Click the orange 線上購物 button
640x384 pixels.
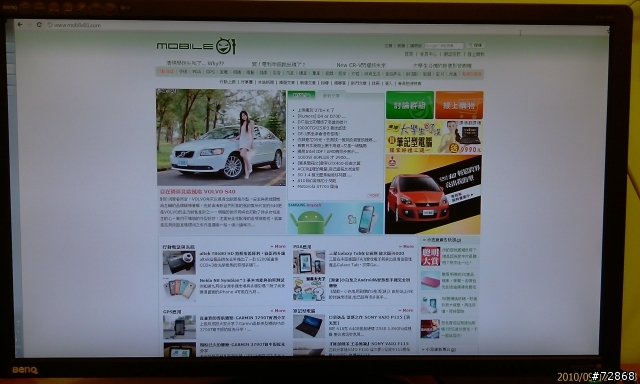pos(459,105)
